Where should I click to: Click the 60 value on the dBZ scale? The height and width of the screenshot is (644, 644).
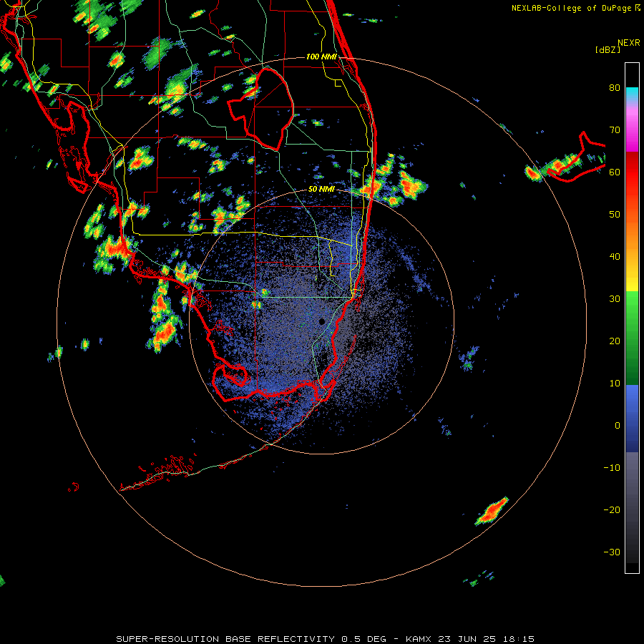[x=615, y=172]
